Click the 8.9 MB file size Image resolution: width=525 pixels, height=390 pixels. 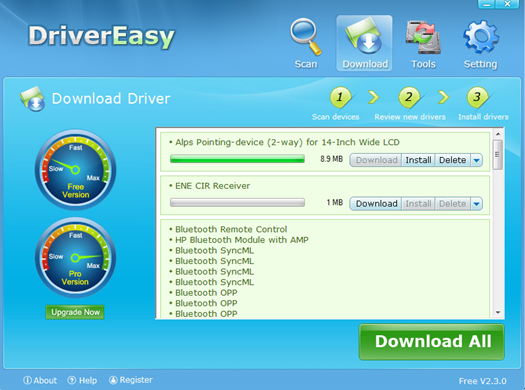click(331, 159)
